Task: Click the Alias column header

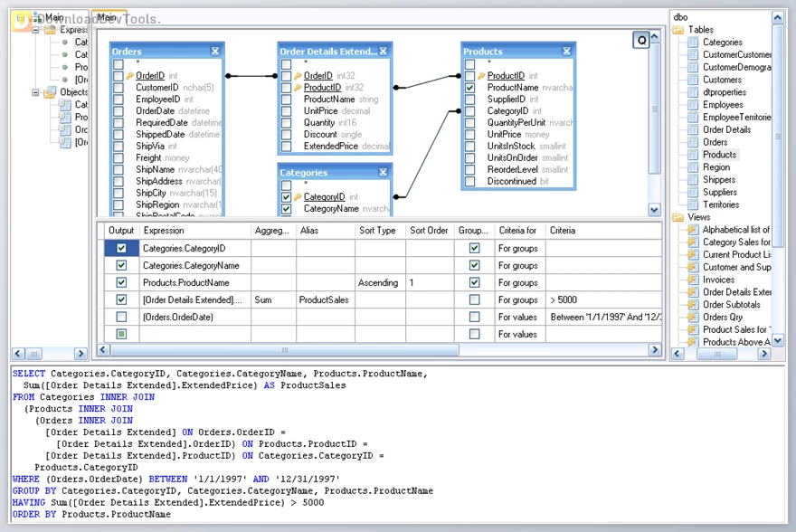Action: [326, 231]
